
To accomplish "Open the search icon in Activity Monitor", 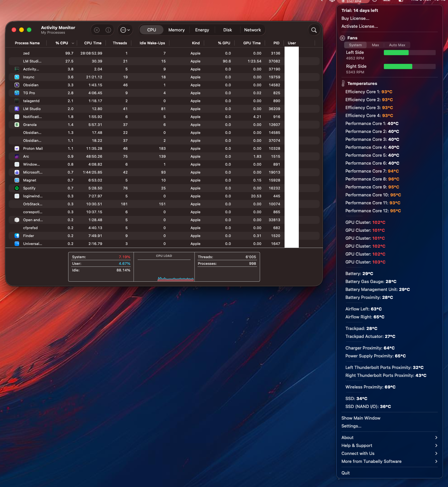I will pyautogui.click(x=314, y=30).
